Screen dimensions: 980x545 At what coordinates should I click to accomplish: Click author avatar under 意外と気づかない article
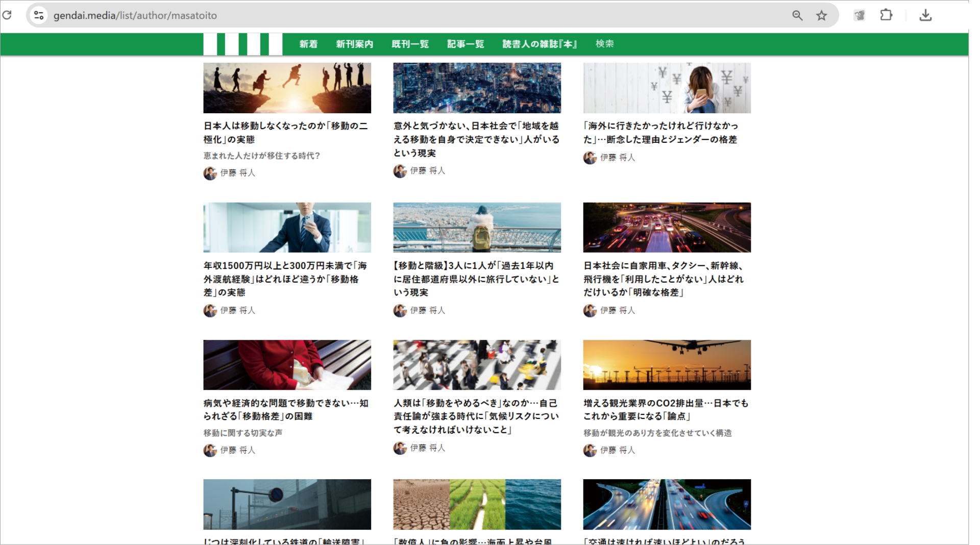400,171
